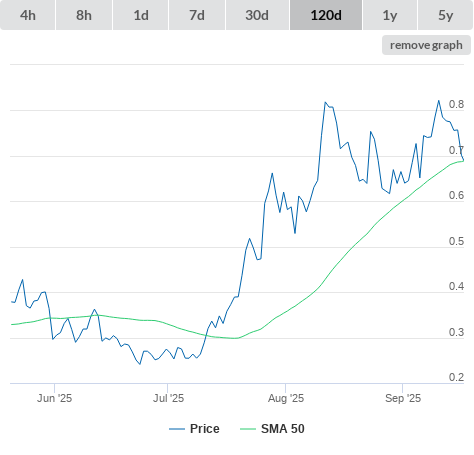The image size is (474, 455).
Task: Click the Jul '25 axis label
Action: click(168, 398)
